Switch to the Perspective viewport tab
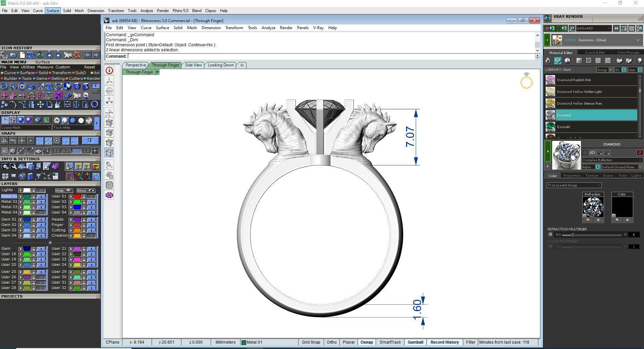 (136, 65)
